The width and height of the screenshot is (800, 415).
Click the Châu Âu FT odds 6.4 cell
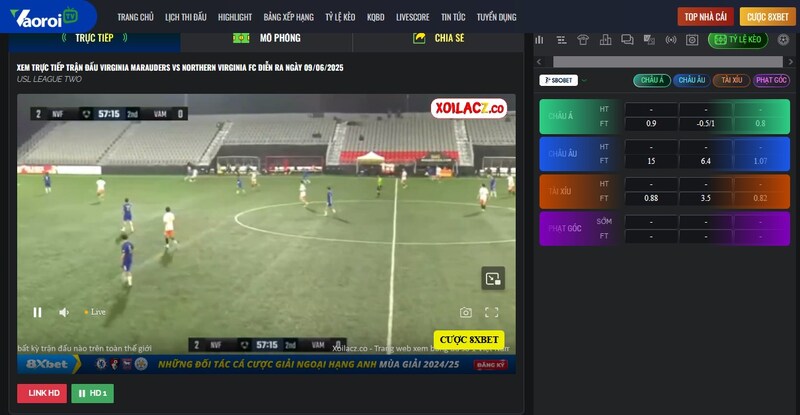coord(706,161)
